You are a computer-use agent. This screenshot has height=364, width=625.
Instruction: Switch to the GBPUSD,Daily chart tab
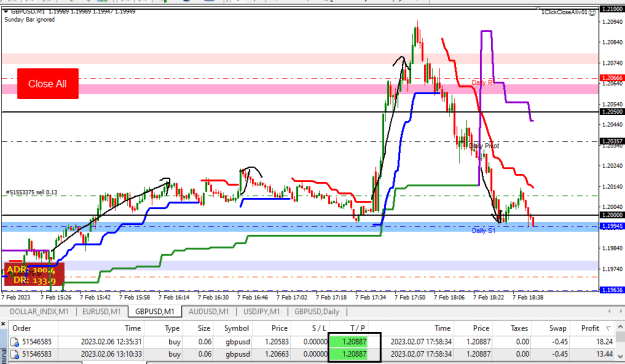(317, 311)
